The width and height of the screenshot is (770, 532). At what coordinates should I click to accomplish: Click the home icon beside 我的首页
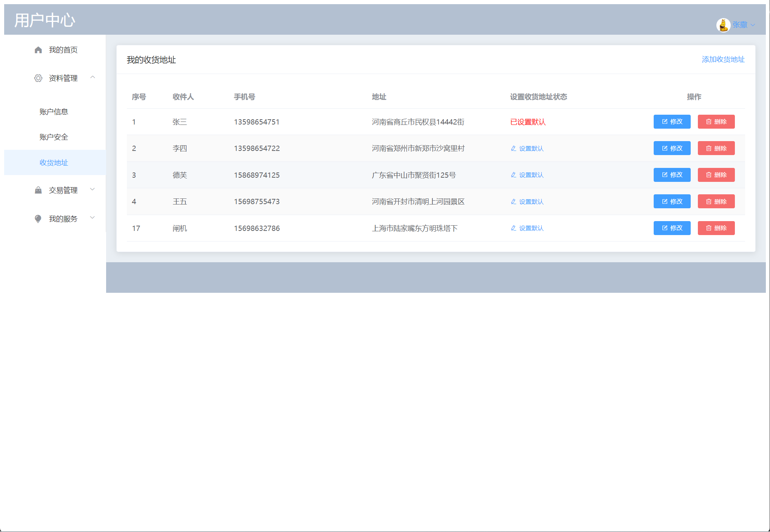pos(38,50)
